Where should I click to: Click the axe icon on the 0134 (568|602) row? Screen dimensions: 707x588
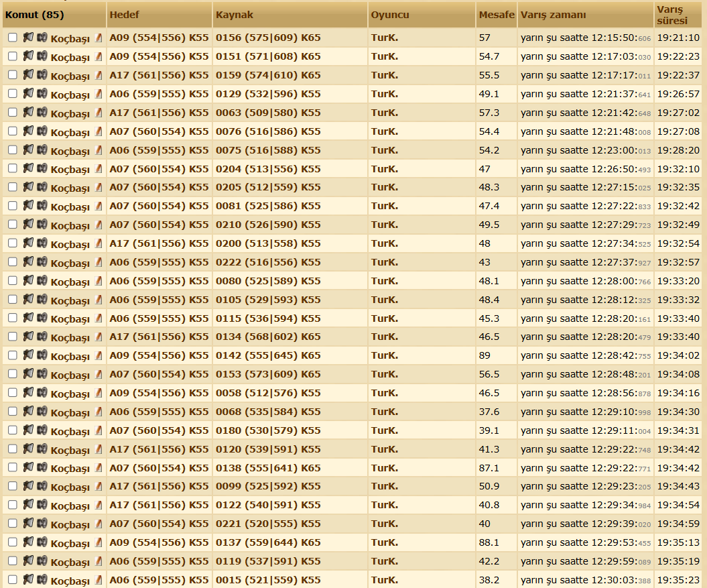pyautogui.click(x=28, y=337)
